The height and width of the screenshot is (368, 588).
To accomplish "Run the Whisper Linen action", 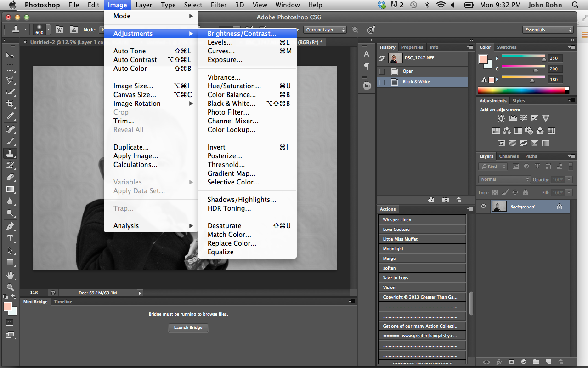I will (422, 220).
